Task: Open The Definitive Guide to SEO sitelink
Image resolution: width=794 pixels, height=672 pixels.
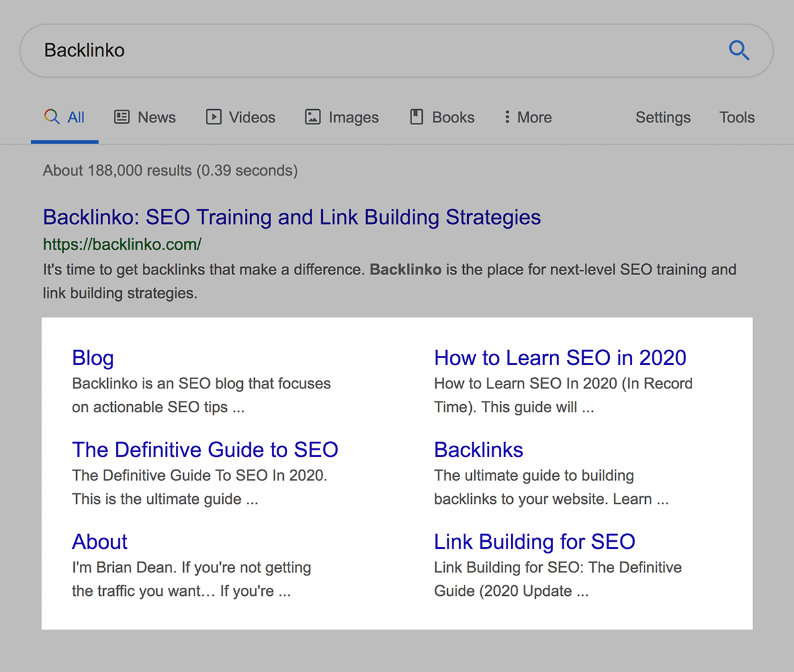Action: tap(205, 450)
